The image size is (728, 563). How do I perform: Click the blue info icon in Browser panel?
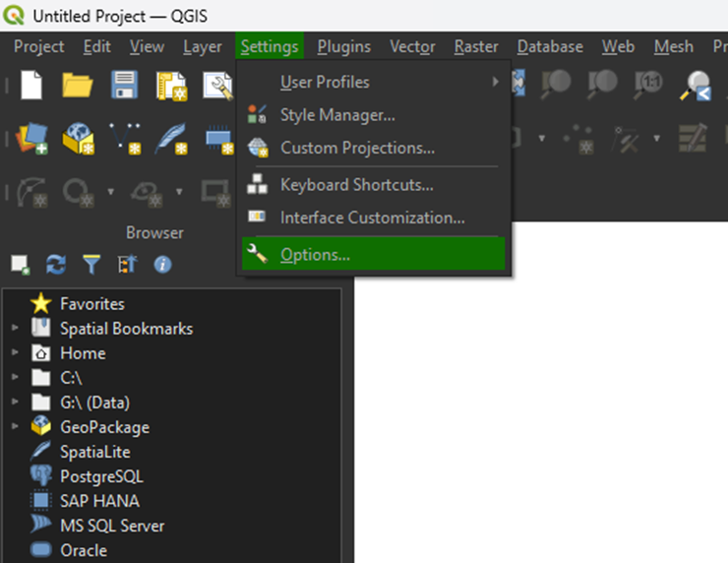(162, 264)
